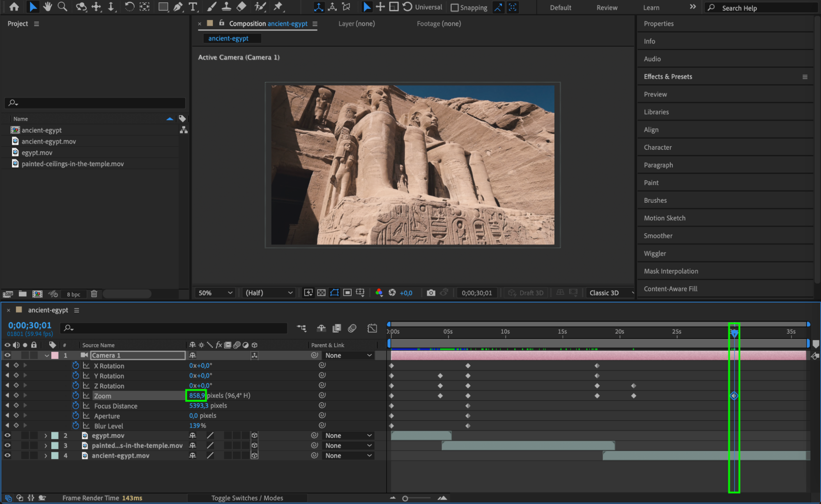
Task: Switch to the Review workspace
Action: pos(607,7)
